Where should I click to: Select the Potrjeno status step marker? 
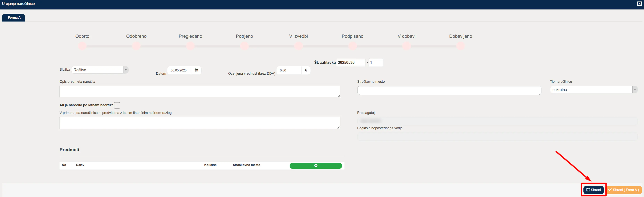(244, 46)
